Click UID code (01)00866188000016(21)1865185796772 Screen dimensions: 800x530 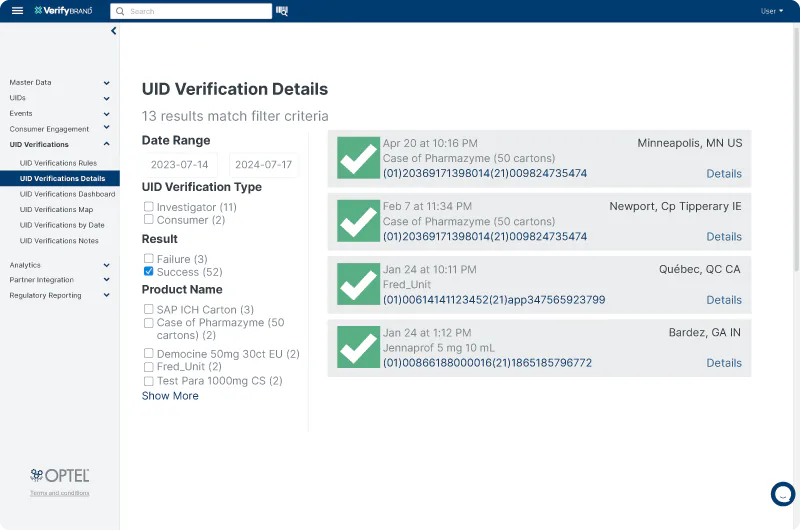point(487,363)
